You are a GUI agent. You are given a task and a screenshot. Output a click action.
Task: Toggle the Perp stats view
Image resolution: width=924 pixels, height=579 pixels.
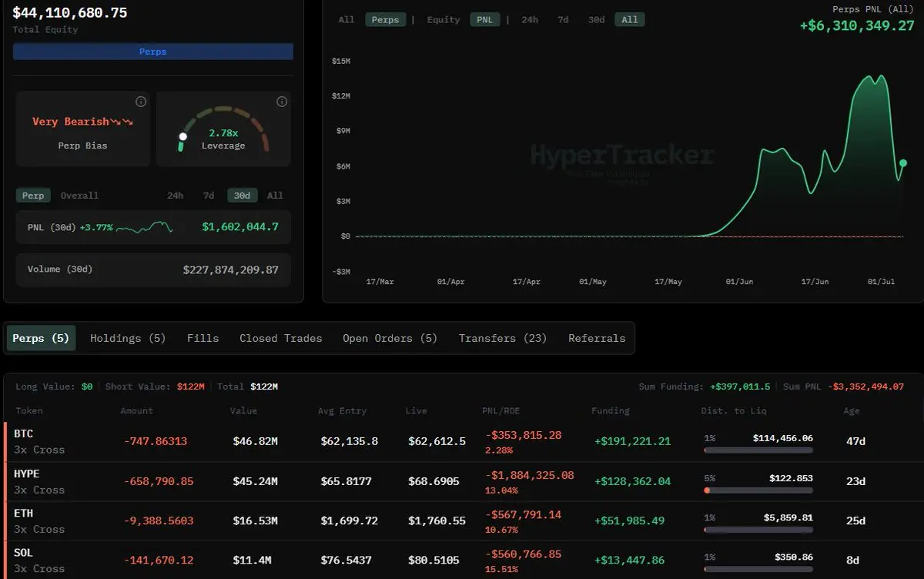click(33, 196)
